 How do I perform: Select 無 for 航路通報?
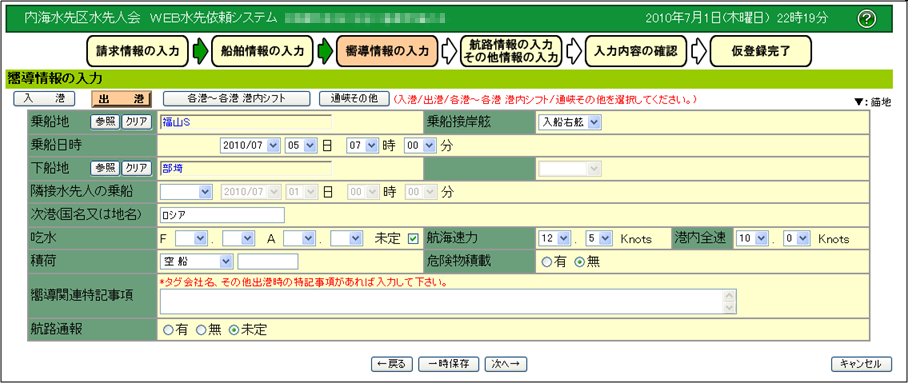pos(201,330)
